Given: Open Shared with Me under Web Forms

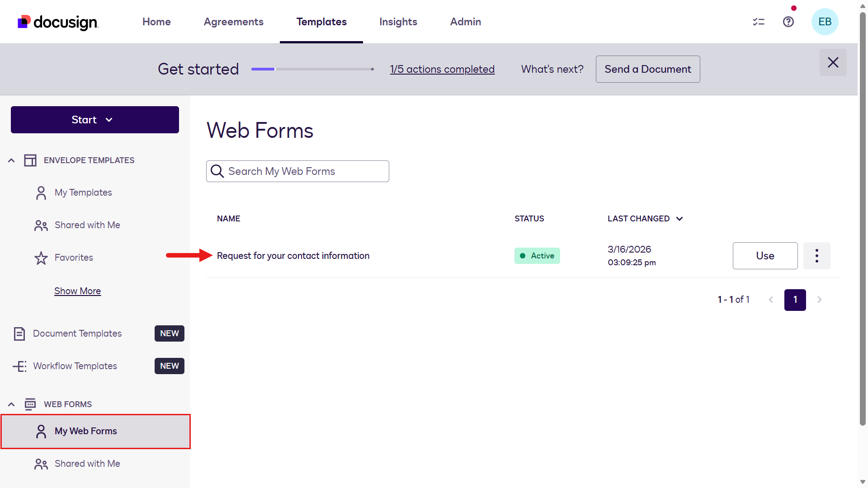Looking at the screenshot, I should (87, 464).
